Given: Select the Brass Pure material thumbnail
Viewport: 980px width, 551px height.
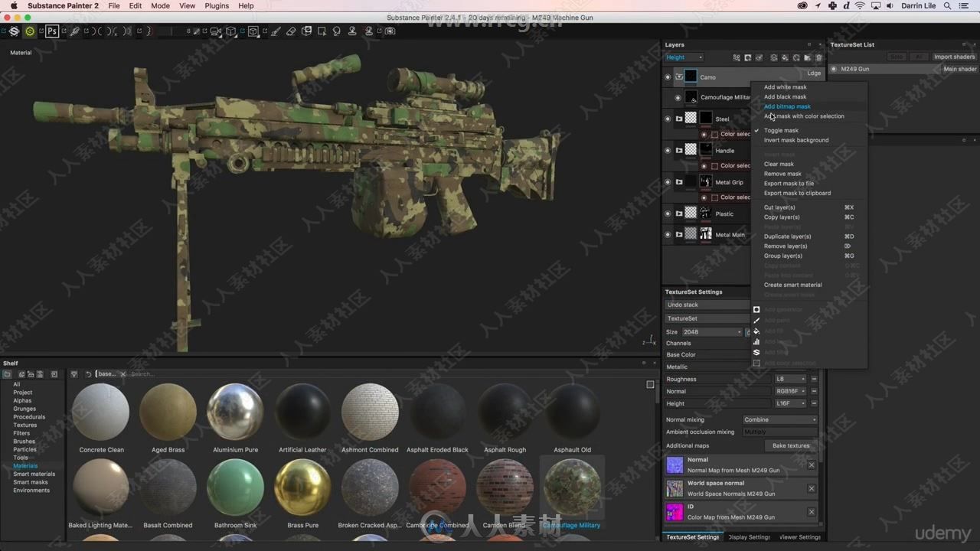Looking at the screenshot, I should 302,488.
